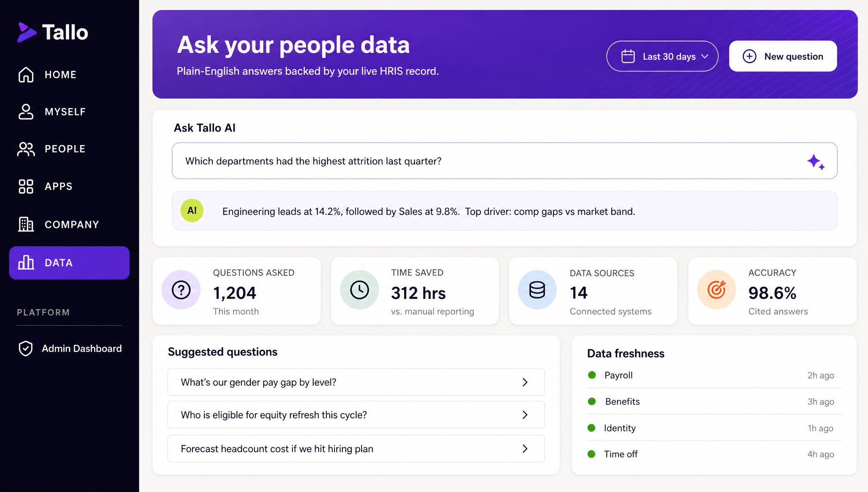Focus the Ask Tallo AI question field
Image resolution: width=868 pixels, height=492 pixels.
pos(505,161)
